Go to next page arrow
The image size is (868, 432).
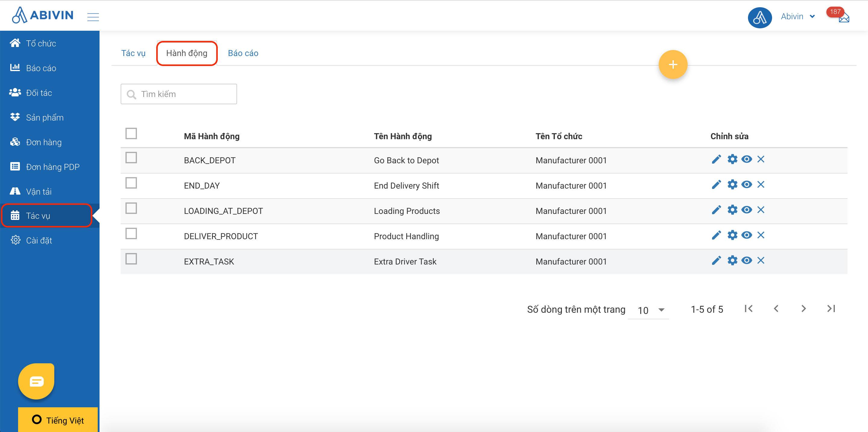coord(804,308)
